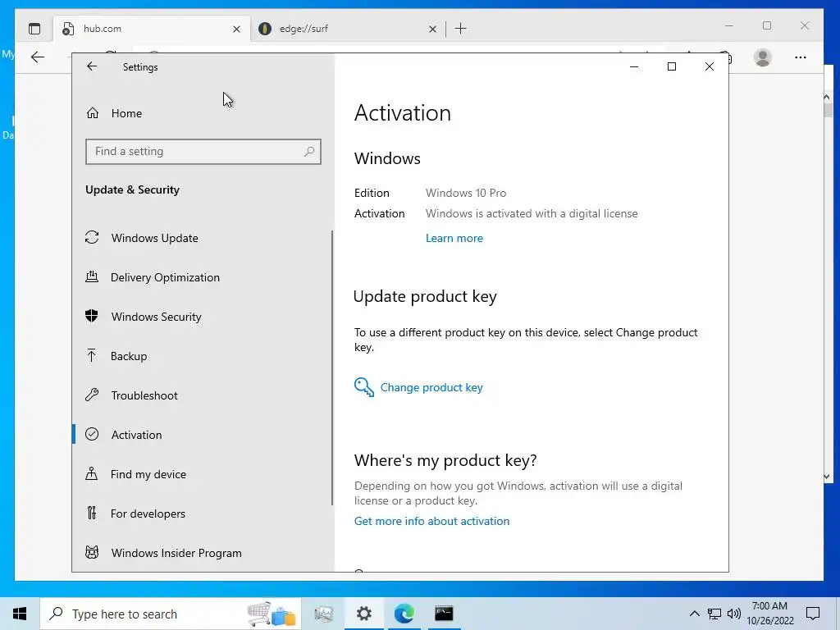Minimize the Settings window
Viewport: 840px width, 630px height.
tap(634, 66)
